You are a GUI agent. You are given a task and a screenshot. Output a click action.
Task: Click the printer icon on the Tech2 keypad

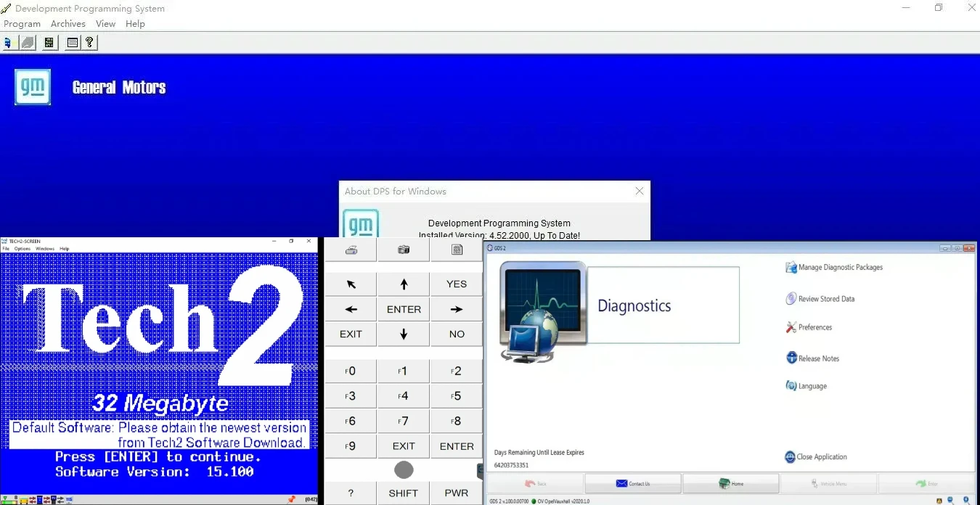[x=351, y=250]
